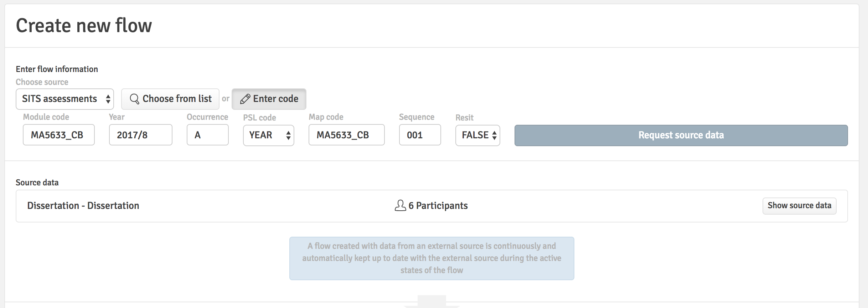This screenshot has height=308, width=868.
Task: Focus the Year input field
Action: coord(141,135)
